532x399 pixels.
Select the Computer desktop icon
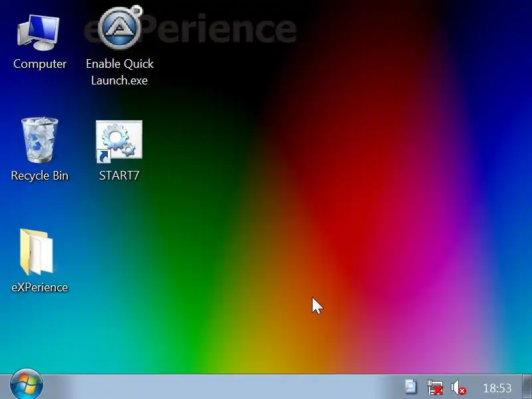pos(39,33)
